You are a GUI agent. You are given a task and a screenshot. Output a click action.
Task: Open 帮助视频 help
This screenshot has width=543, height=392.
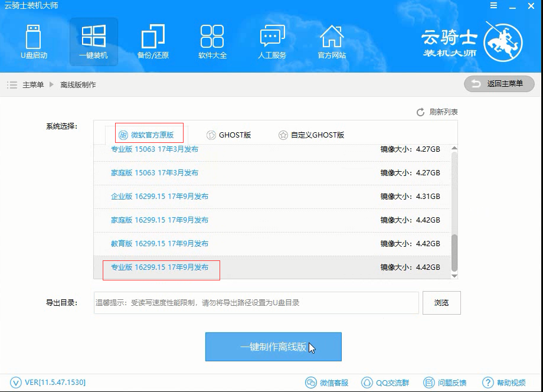tap(504, 383)
